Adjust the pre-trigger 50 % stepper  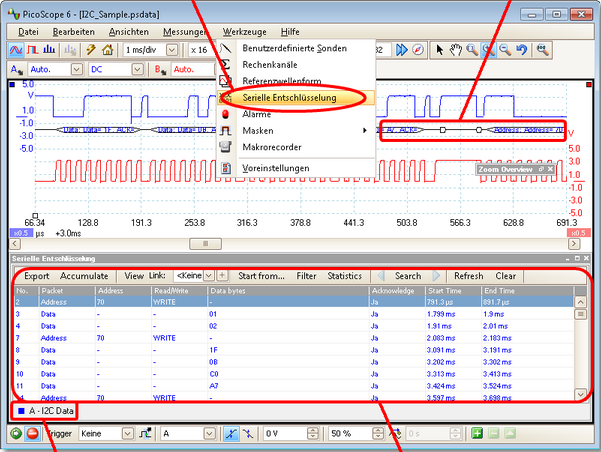378,434
